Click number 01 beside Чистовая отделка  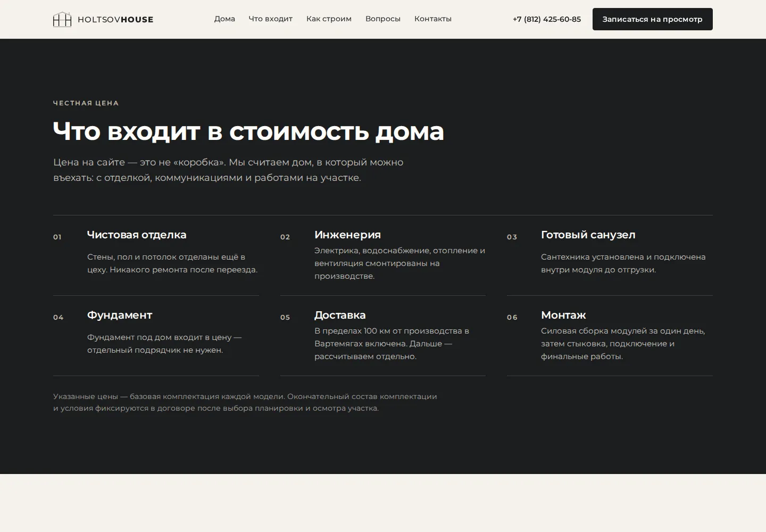coord(57,237)
